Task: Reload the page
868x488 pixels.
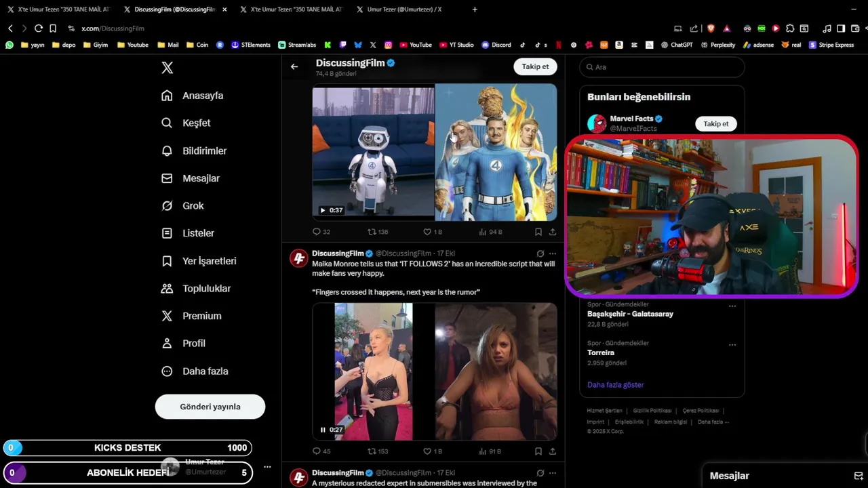Action: (x=38, y=28)
